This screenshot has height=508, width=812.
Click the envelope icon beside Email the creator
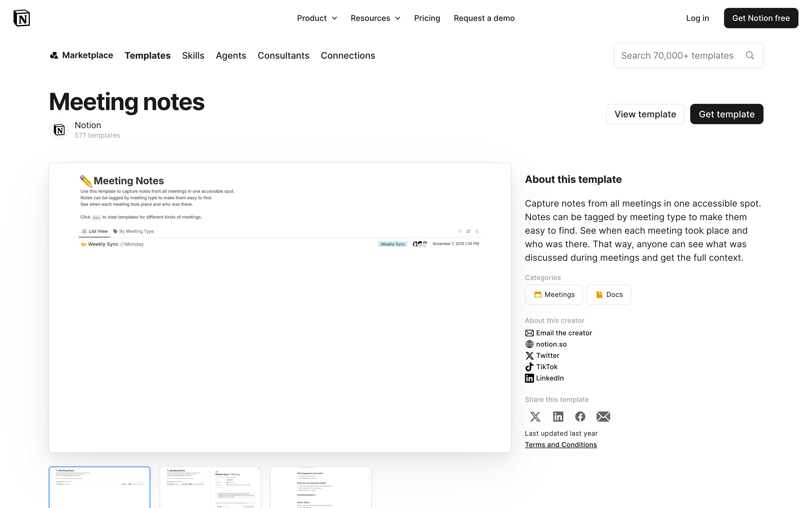529,333
